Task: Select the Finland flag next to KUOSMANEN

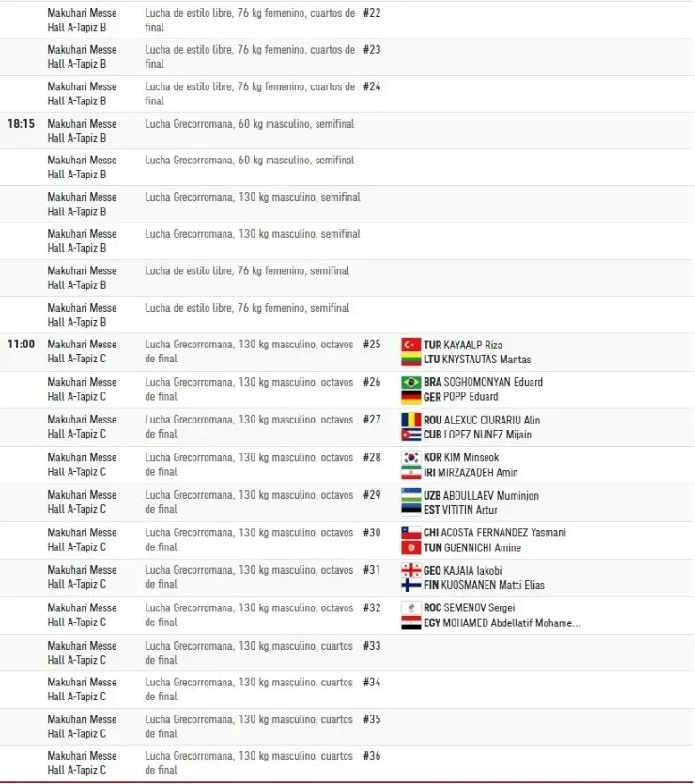Action: tap(410, 585)
